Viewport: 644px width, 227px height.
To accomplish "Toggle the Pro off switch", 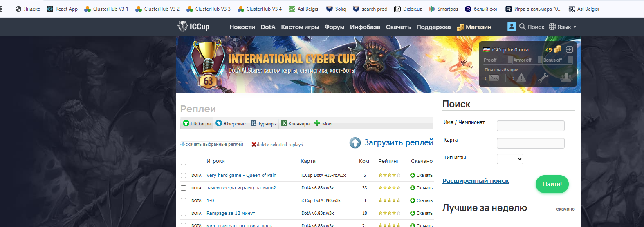I will (x=497, y=60).
